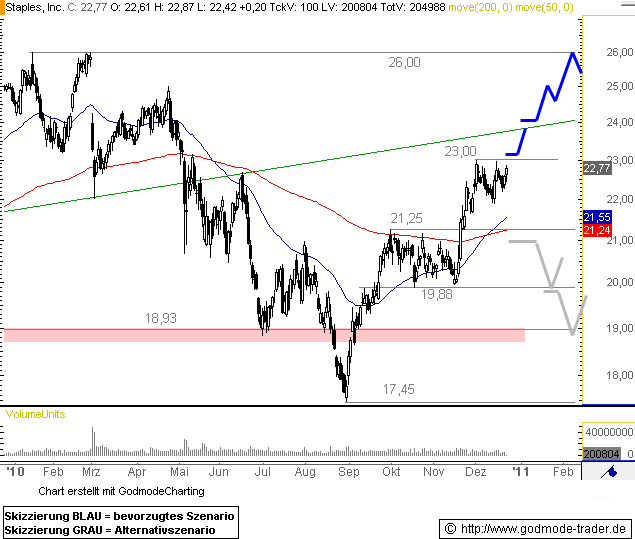Click the VolumeUnits panel label

click(x=35, y=414)
